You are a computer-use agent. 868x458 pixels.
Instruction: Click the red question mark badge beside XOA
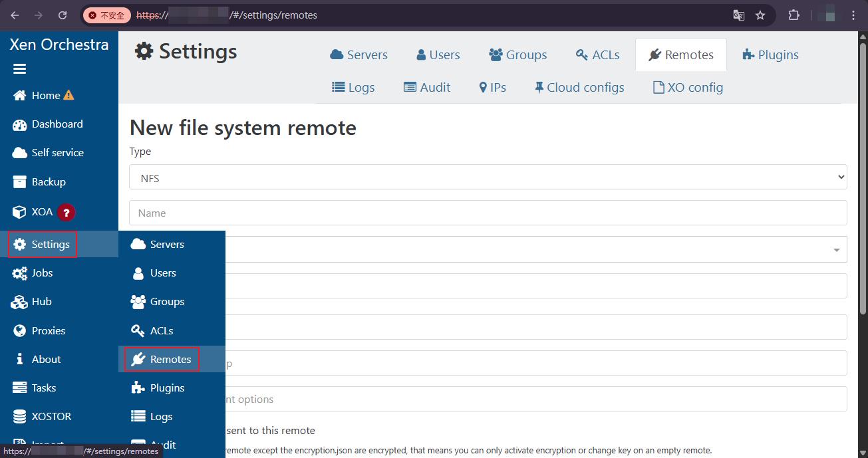[x=66, y=212]
